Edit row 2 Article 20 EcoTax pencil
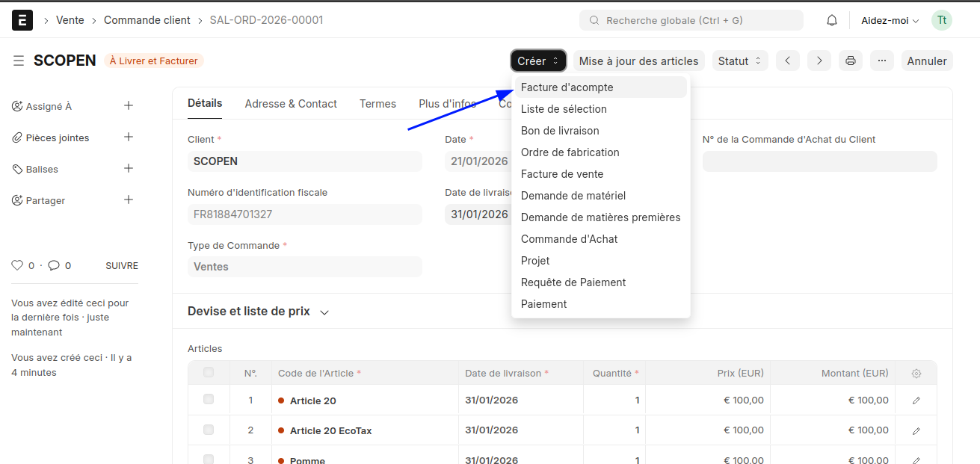Viewport: 980px width, 464px height. (x=916, y=430)
